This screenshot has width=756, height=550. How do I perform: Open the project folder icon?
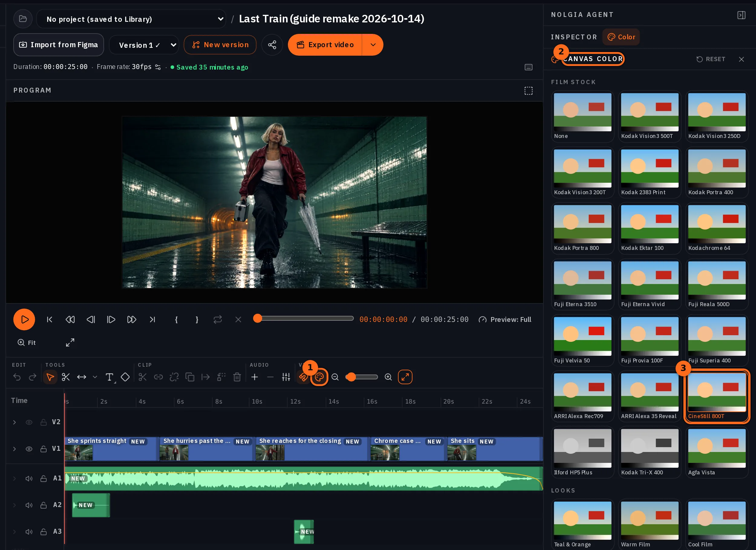tap(23, 19)
